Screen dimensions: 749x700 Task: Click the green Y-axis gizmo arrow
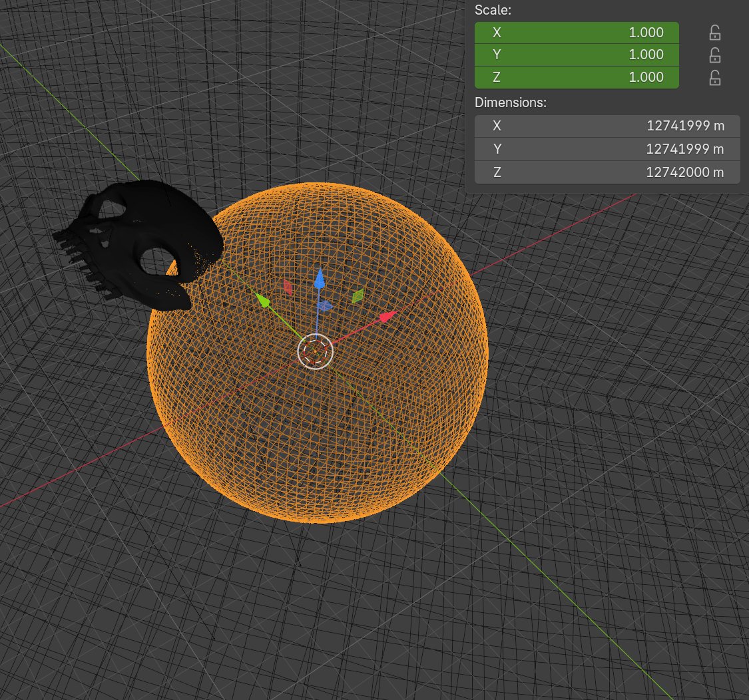click(x=262, y=300)
